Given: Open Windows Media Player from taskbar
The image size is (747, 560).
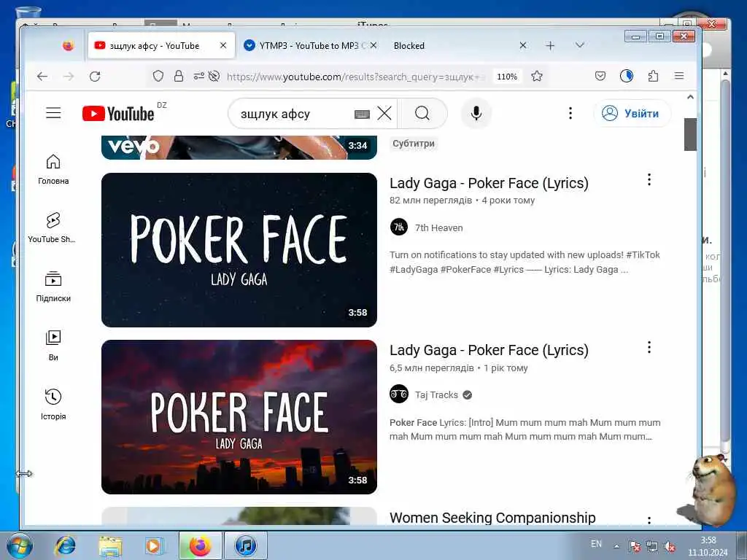Looking at the screenshot, I should (x=154, y=545).
